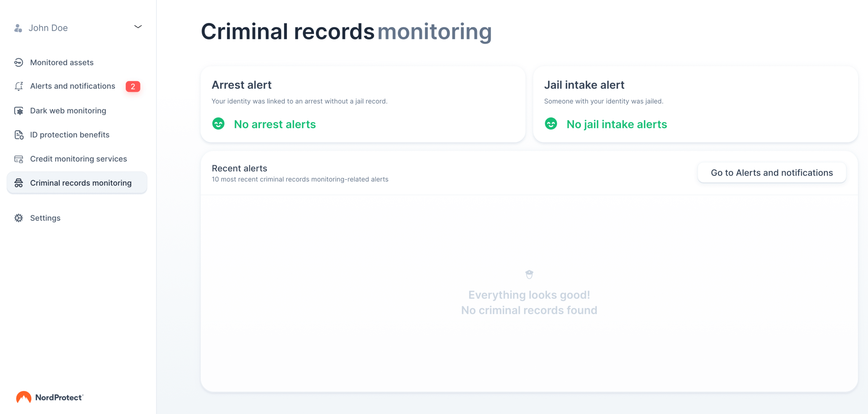Click the John Doe user avatar icon
868x414 pixels.
[18, 28]
